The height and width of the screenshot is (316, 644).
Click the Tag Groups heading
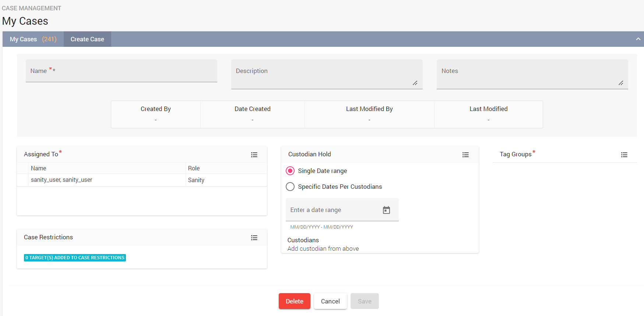click(515, 154)
